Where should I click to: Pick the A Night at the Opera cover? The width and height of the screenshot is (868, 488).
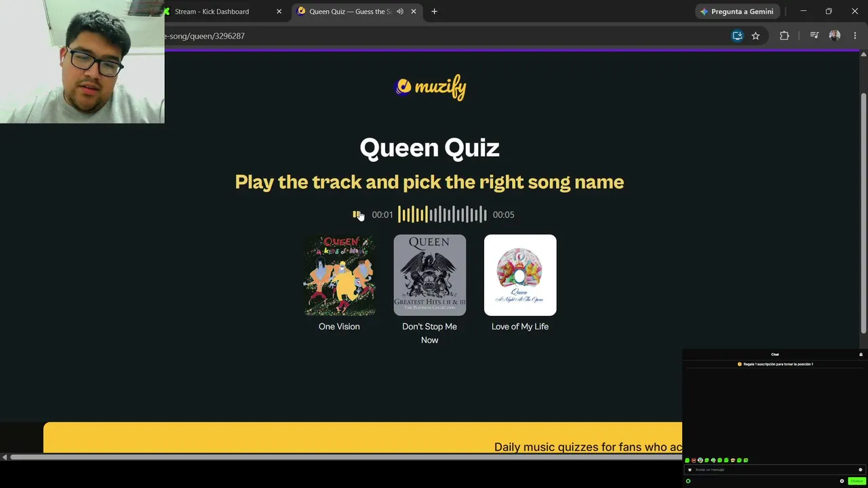[520, 275]
